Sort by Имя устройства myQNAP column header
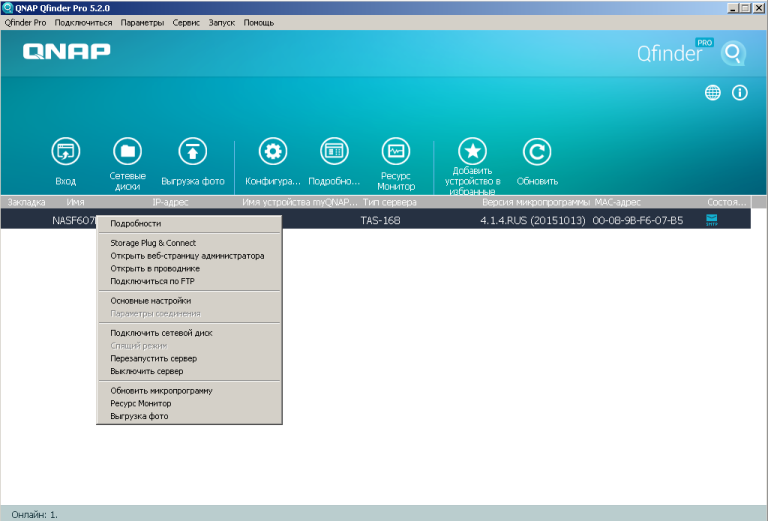The width and height of the screenshot is (768, 521). (300, 202)
